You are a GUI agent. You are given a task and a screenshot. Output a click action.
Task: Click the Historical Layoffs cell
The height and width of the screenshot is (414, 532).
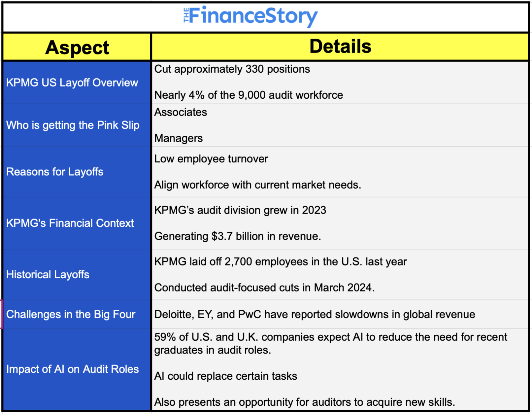tap(48, 274)
